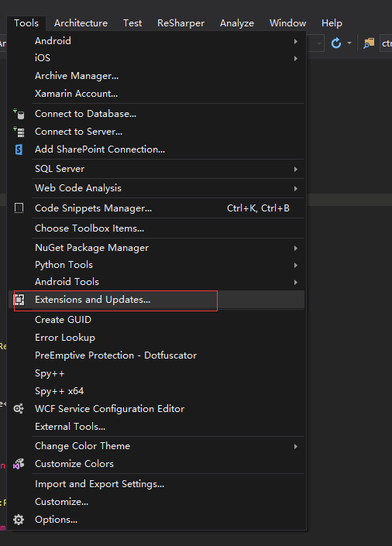This screenshot has height=546, width=392.
Task: Expand the iOS submenu arrow
Action: coord(295,58)
